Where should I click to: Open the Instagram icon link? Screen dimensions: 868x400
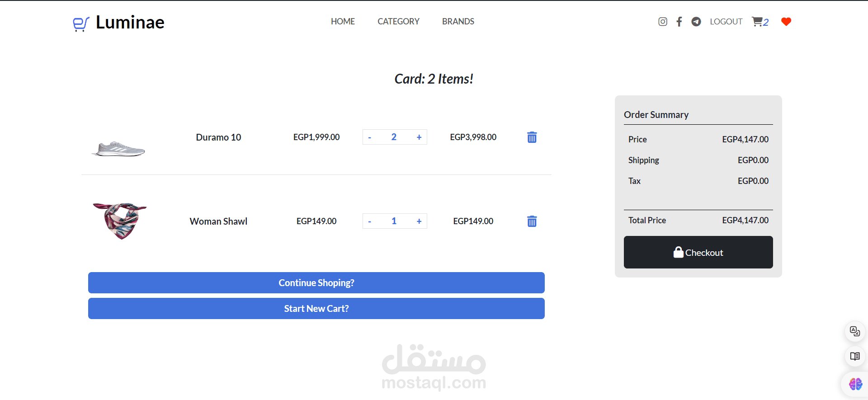(663, 22)
